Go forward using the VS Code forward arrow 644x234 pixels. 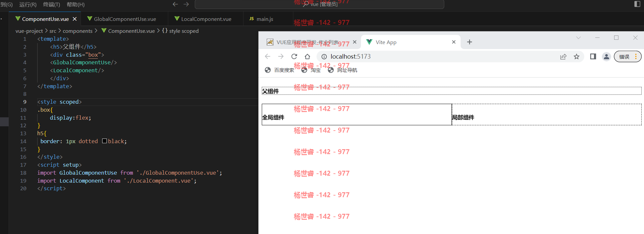pos(186,4)
